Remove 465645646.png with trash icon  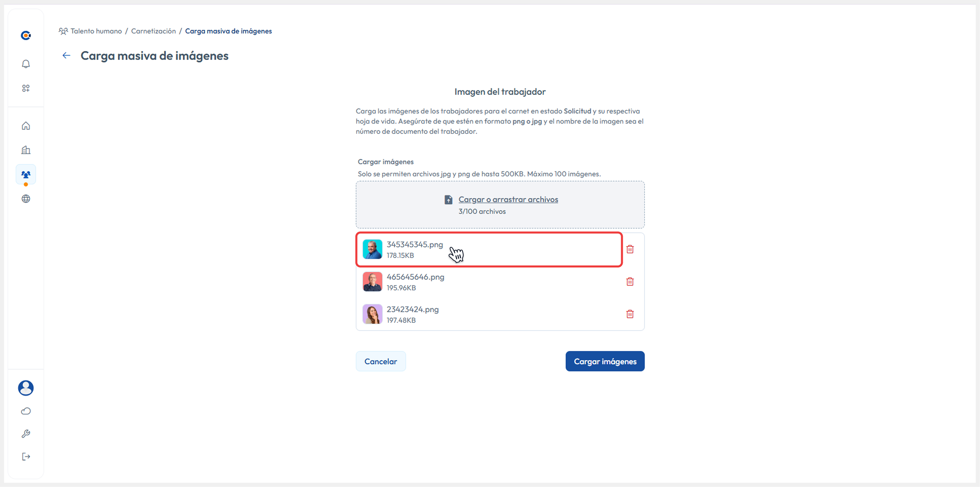tap(630, 282)
